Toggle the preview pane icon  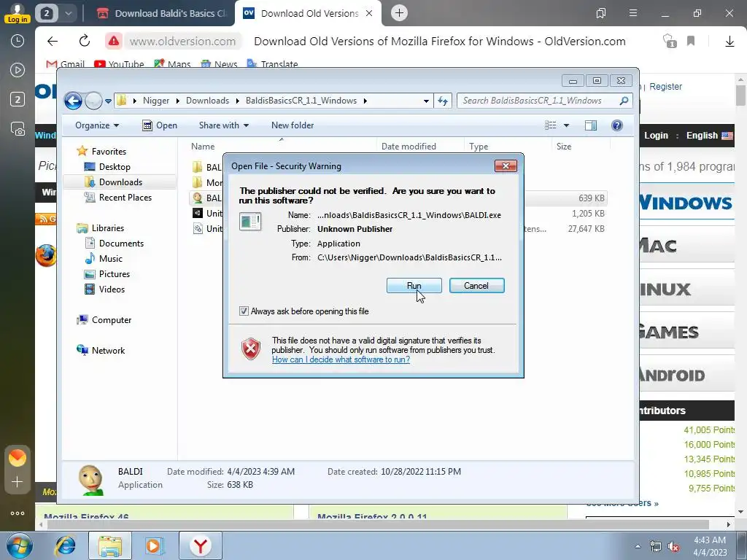[591, 125]
